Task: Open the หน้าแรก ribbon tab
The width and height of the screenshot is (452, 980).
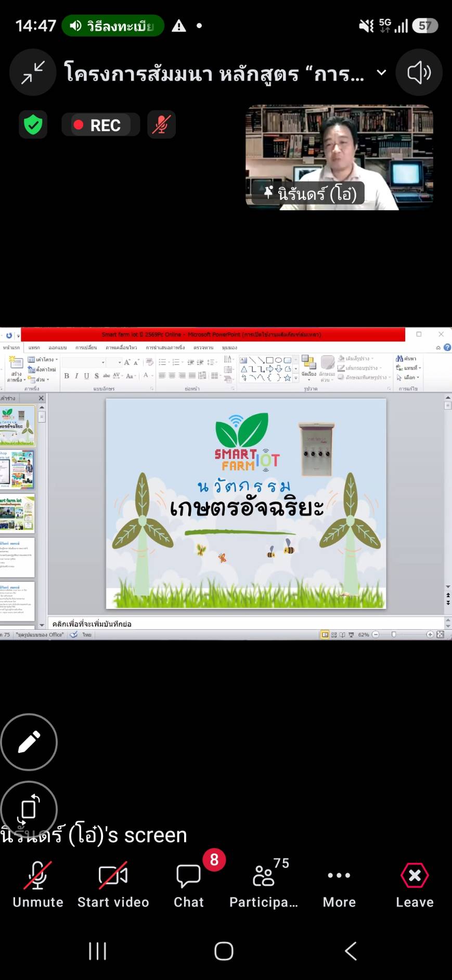Action: point(11,348)
